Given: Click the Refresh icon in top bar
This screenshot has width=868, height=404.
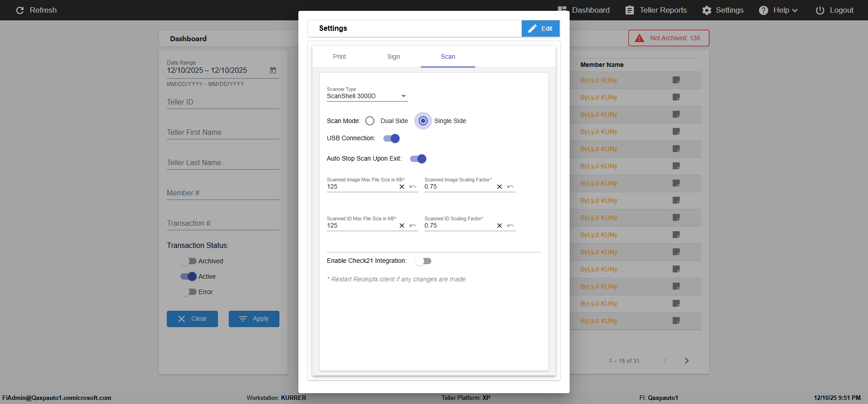Looking at the screenshot, I should pos(20,10).
